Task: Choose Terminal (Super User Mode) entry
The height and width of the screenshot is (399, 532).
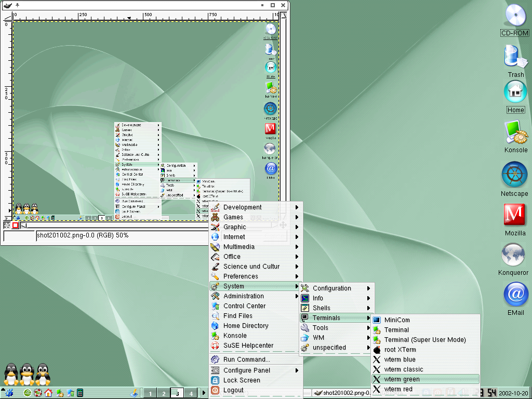Action: [x=425, y=340]
